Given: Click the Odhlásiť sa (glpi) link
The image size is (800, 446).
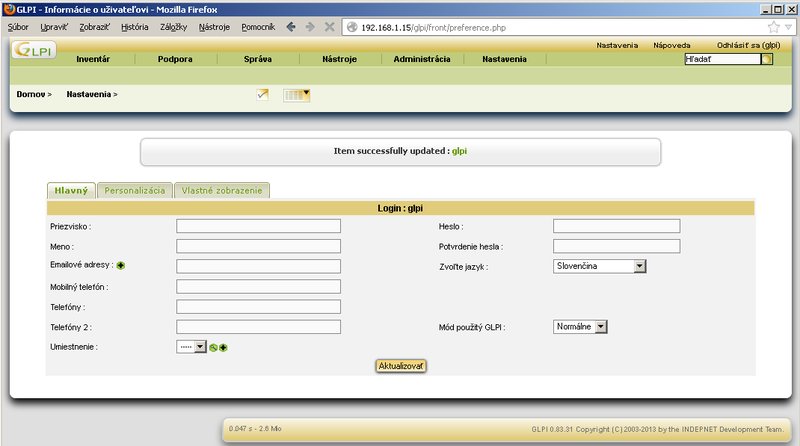Looking at the screenshot, I should tap(748, 45).
